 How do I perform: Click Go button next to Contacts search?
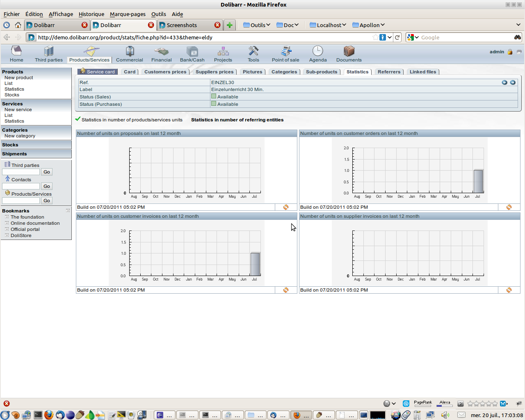click(47, 186)
